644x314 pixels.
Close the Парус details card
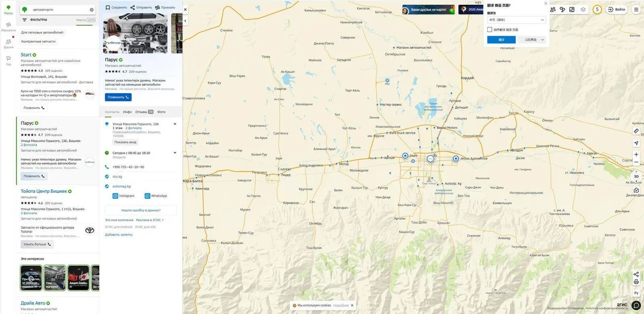click(185, 9)
